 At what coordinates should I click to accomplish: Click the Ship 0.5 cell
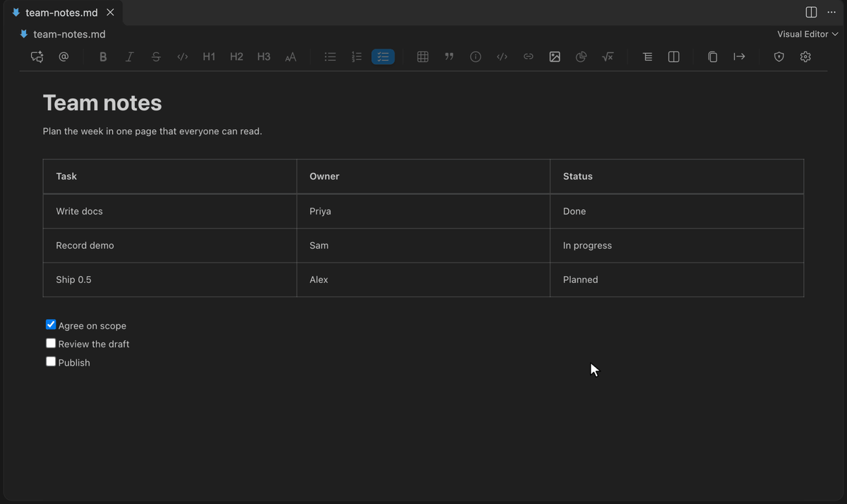(x=170, y=280)
